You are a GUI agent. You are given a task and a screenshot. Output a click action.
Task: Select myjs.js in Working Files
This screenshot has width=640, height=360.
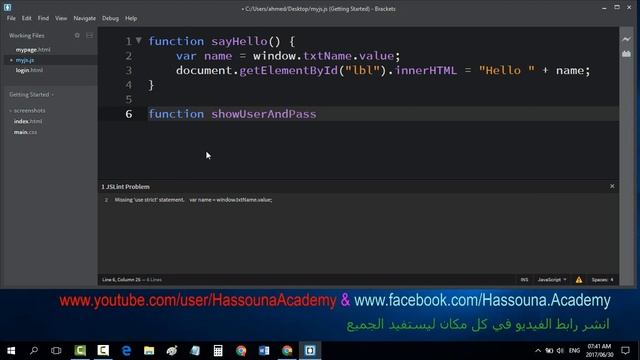(x=25, y=60)
